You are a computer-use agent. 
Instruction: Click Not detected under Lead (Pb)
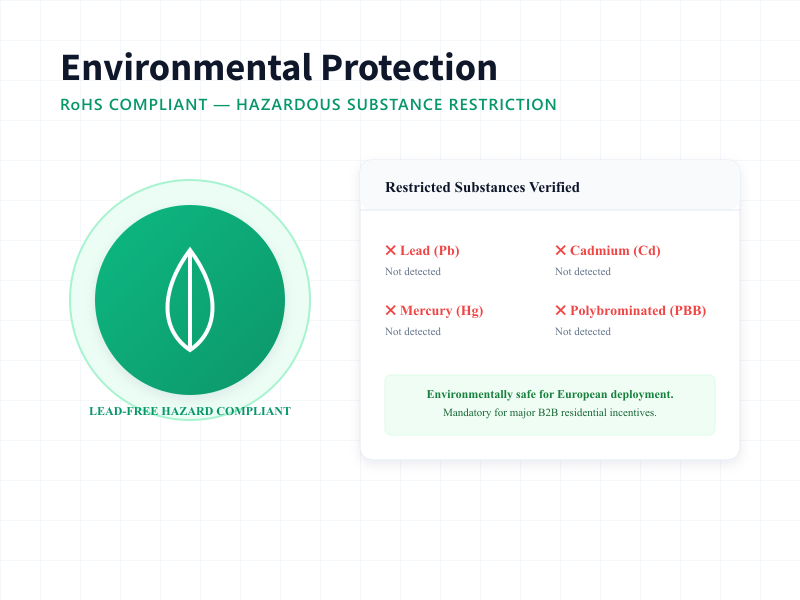coord(413,271)
